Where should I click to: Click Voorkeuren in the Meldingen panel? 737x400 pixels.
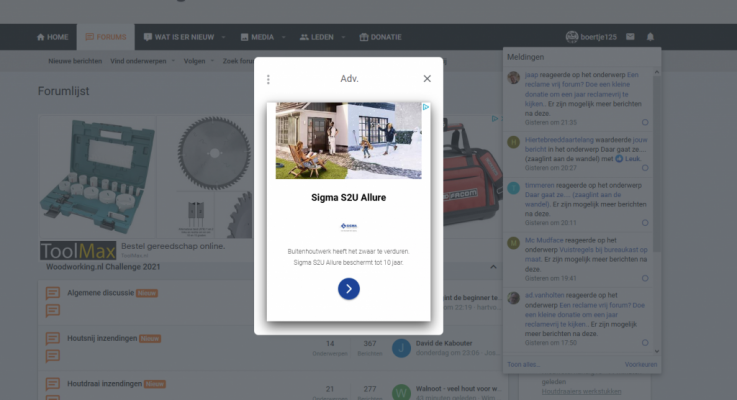click(x=641, y=364)
